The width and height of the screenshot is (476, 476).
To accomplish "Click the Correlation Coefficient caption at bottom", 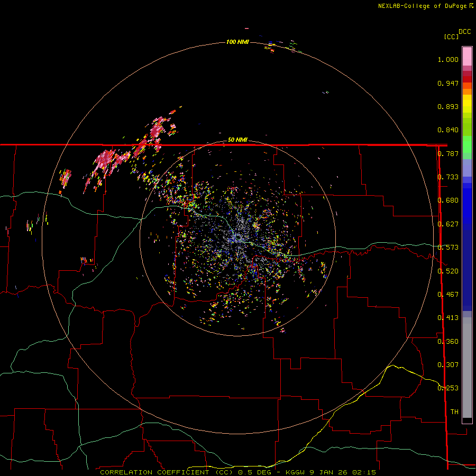I will (x=237, y=472).
